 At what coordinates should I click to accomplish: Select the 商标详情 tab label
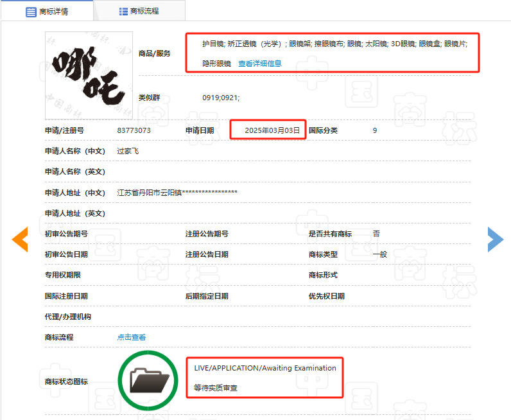(x=54, y=12)
